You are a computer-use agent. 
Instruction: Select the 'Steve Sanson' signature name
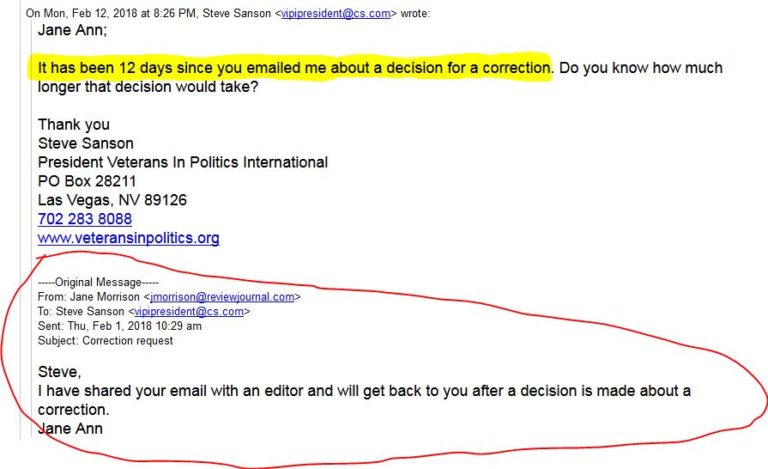(x=86, y=143)
